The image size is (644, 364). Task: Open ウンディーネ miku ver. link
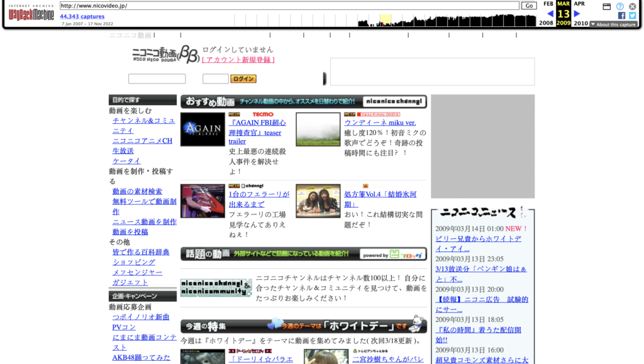pyautogui.click(x=380, y=123)
